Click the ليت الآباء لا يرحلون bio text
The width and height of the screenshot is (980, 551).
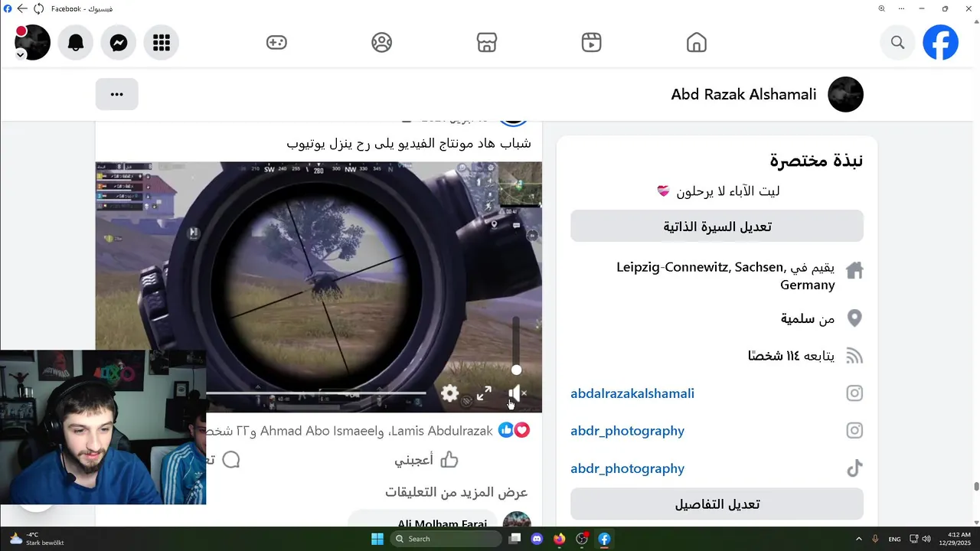tap(727, 191)
